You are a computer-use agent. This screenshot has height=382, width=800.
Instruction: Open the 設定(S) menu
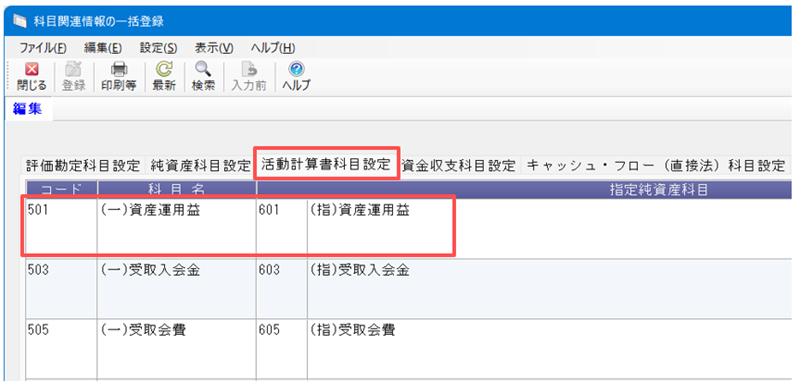158,48
